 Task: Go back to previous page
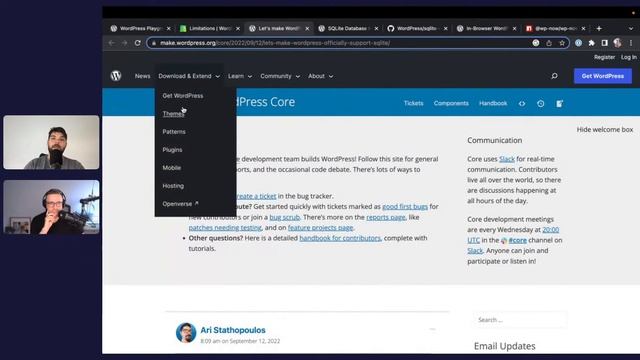[x=111, y=43]
